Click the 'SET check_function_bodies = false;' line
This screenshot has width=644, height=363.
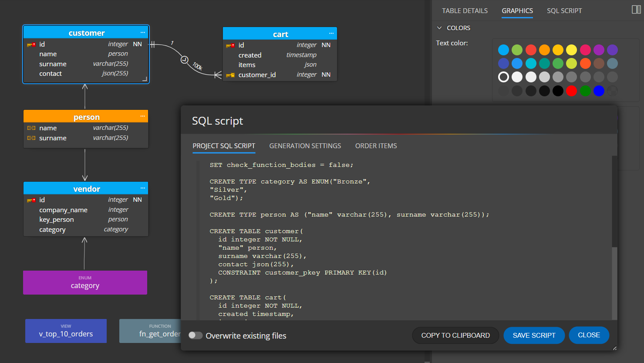pyautogui.click(x=281, y=165)
